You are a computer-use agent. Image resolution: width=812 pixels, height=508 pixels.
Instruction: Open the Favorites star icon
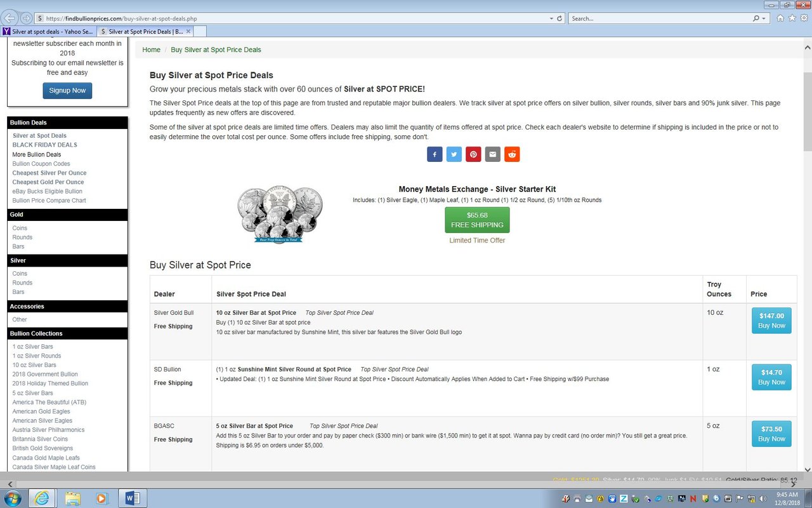click(x=792, y=18)
